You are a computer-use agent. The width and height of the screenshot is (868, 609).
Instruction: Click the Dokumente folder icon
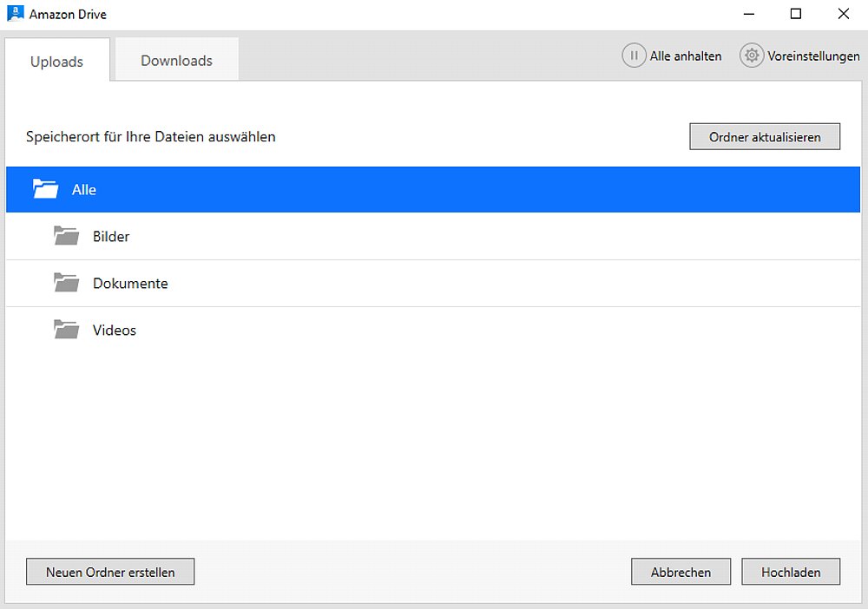(x=67, y=283)
